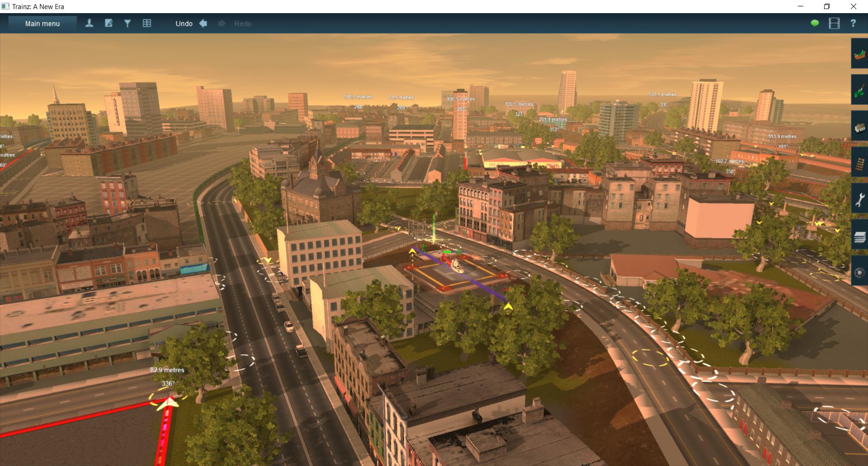
Task: Click the 82.9 metres spline label
Action: 167,370
